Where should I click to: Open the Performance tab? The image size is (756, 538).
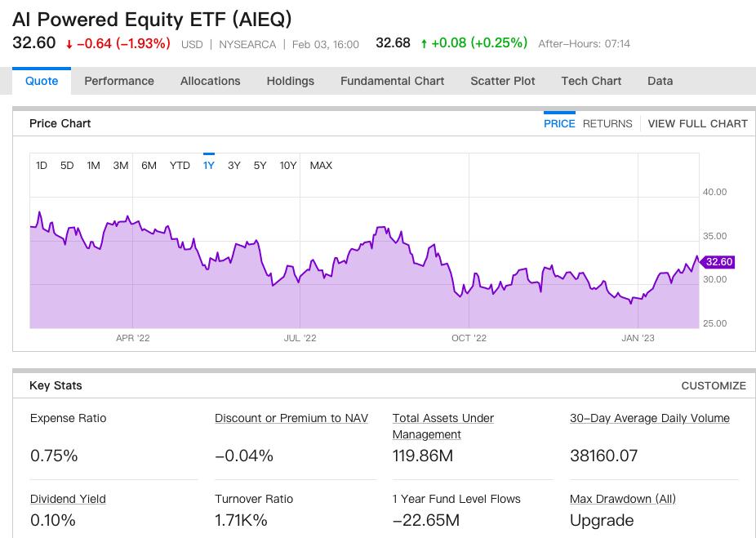pos(119,81)
